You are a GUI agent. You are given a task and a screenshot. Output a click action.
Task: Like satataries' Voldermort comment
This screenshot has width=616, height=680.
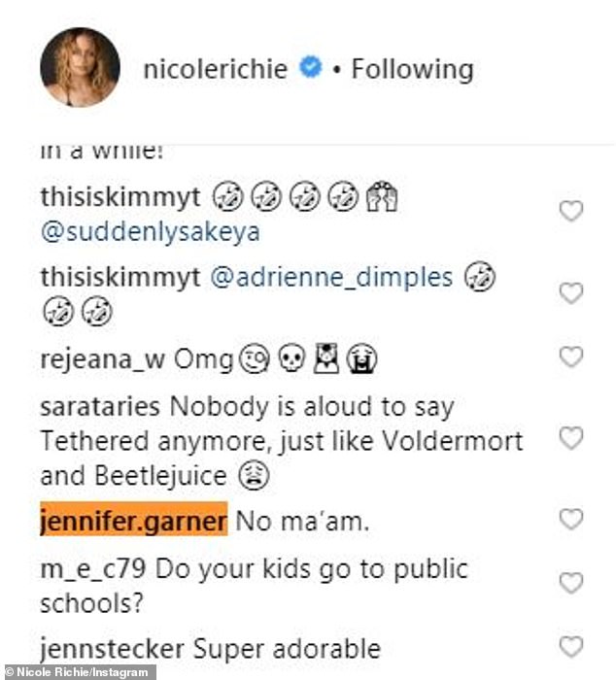(571, 438)
